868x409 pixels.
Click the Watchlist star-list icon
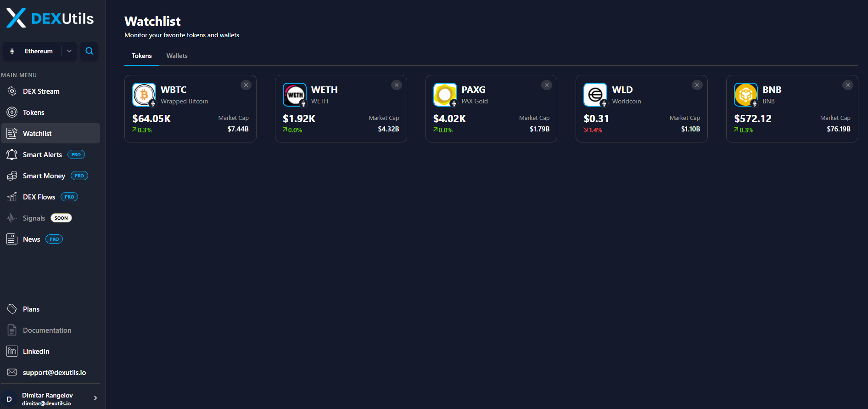pyautogui.click(x=12, y=133)
